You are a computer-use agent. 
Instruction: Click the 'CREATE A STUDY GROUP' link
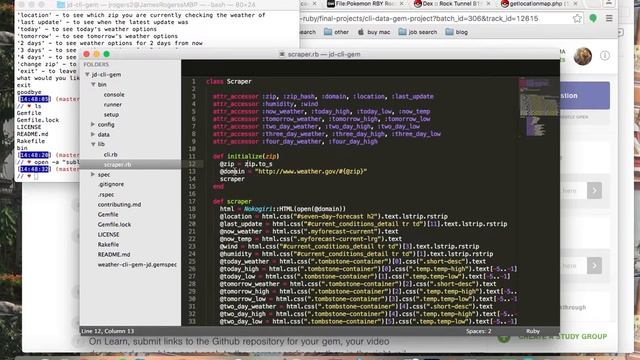pyautogui.click(x=562, y=336)
